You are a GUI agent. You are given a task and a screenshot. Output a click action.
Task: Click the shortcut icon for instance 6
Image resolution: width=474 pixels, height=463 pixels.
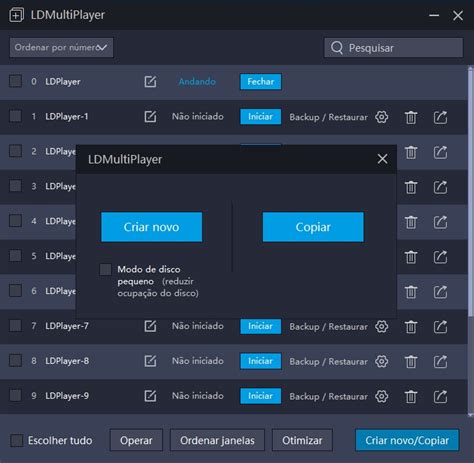440,292
